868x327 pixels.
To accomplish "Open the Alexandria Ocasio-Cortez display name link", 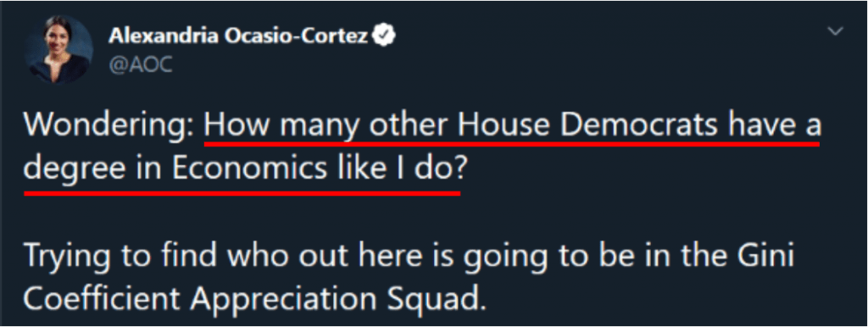I will pos(238,36).
